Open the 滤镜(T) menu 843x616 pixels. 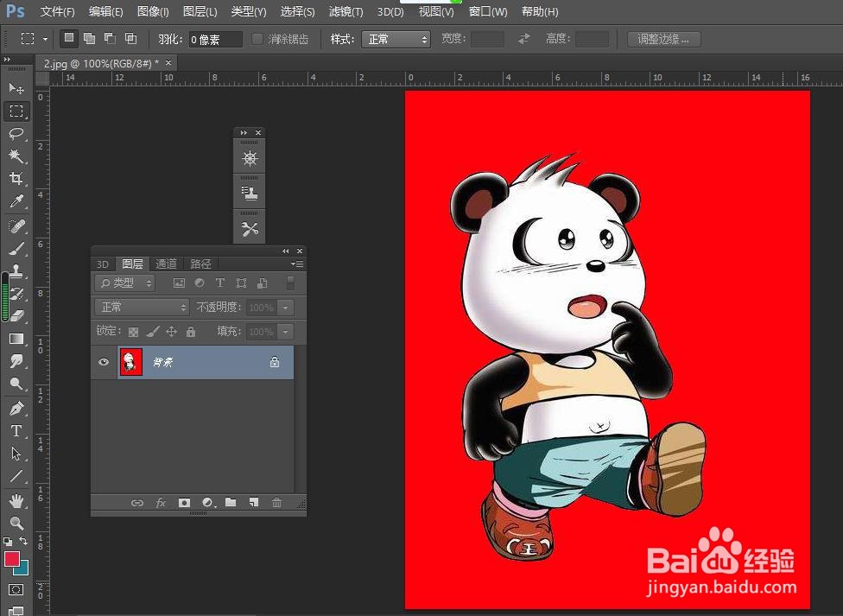tap(345, 11)
